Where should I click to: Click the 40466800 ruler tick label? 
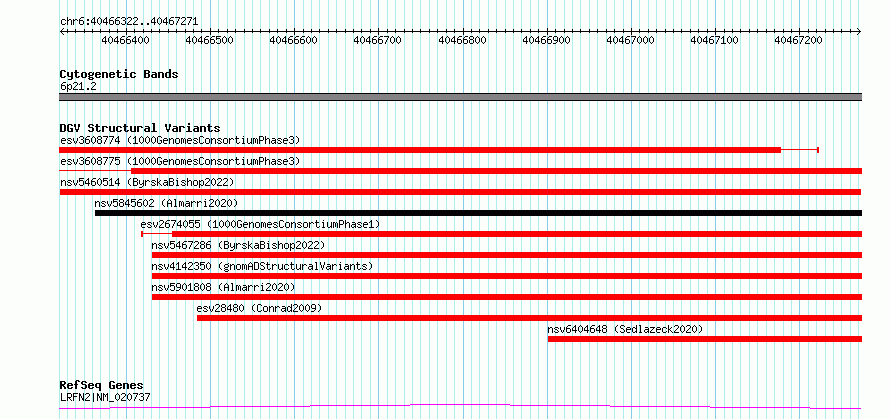pos(463,40)
